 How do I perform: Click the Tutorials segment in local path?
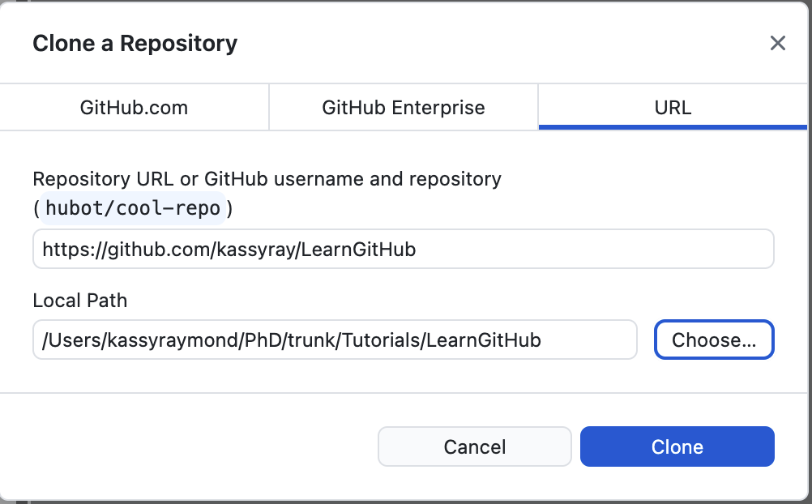click(x=379, y=340)
